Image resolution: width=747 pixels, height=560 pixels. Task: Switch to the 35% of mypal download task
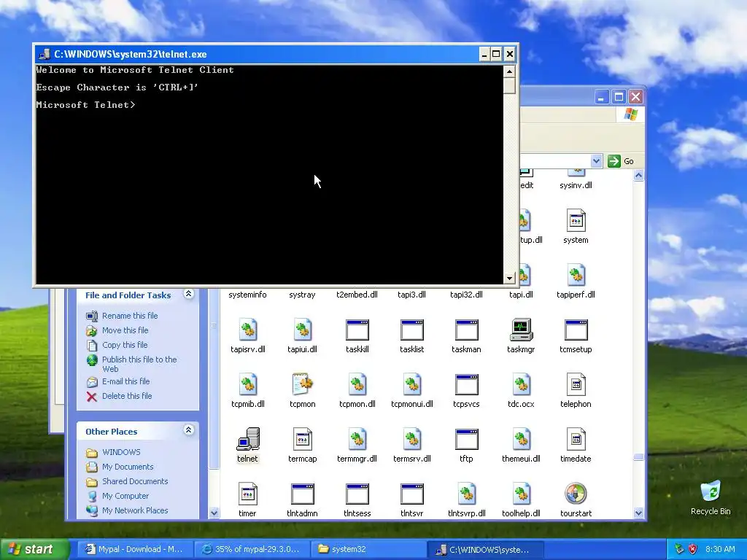[251, 549]
